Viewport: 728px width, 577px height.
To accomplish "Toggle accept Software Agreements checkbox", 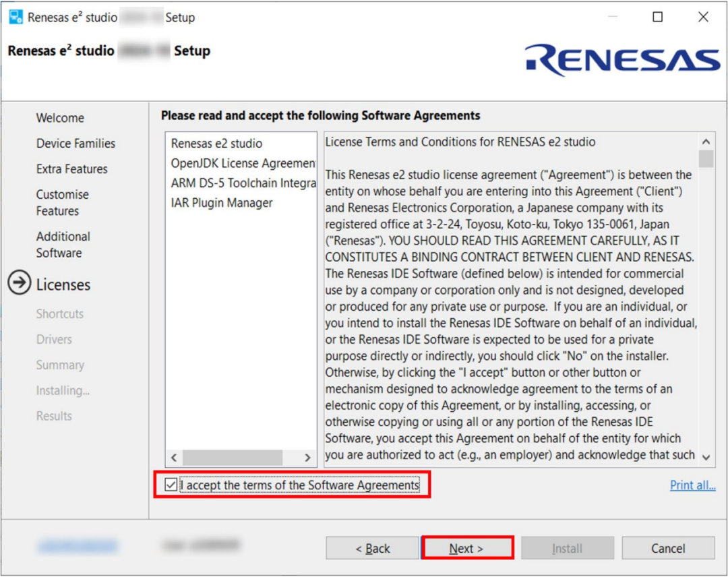I will (x=171, y=485).
